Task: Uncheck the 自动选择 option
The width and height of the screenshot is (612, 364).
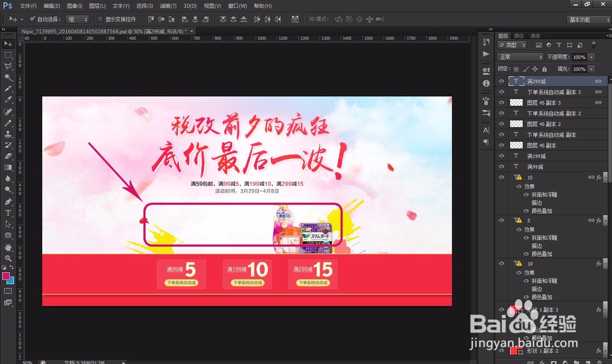Action: pyautogui.click(x=32, y=19)
